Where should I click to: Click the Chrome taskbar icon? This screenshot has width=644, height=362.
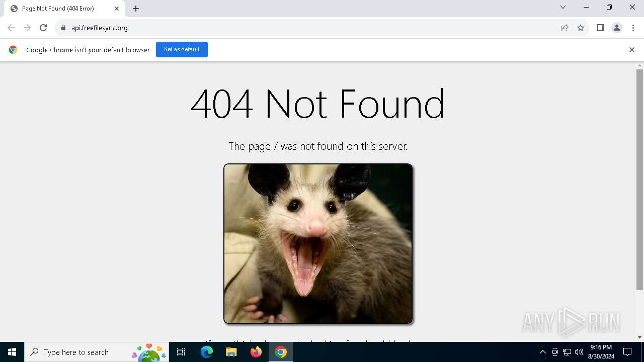[281, 352]
